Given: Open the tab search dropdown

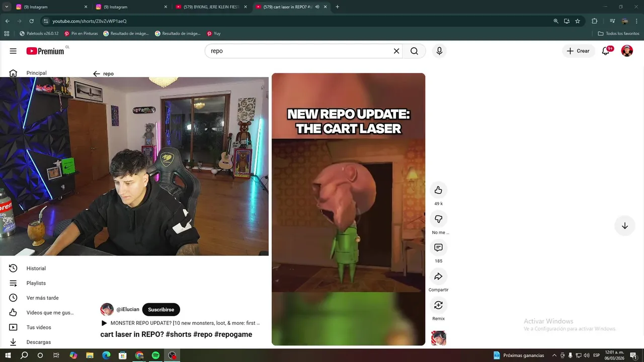Looking at the screenshot, I should point(7,7).
